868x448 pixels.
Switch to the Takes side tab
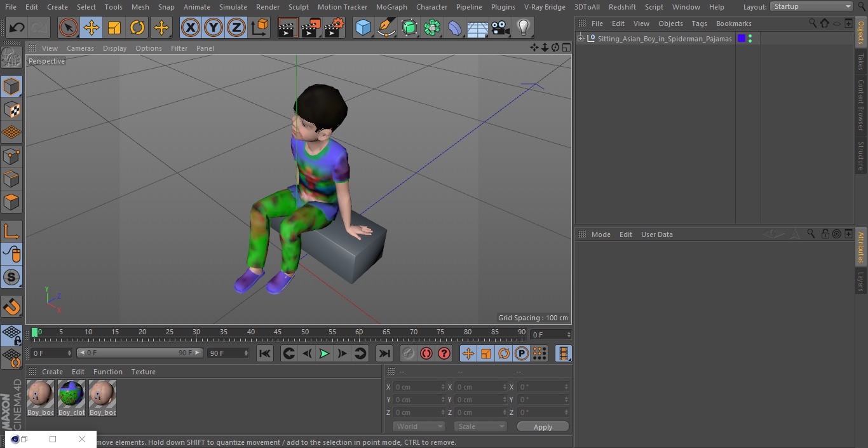[x=861, y=62]
